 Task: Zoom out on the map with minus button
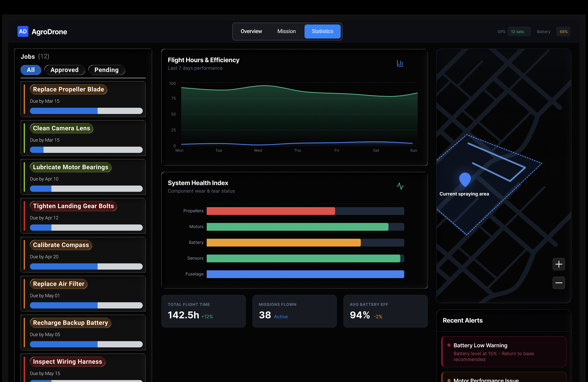[559, 283]
